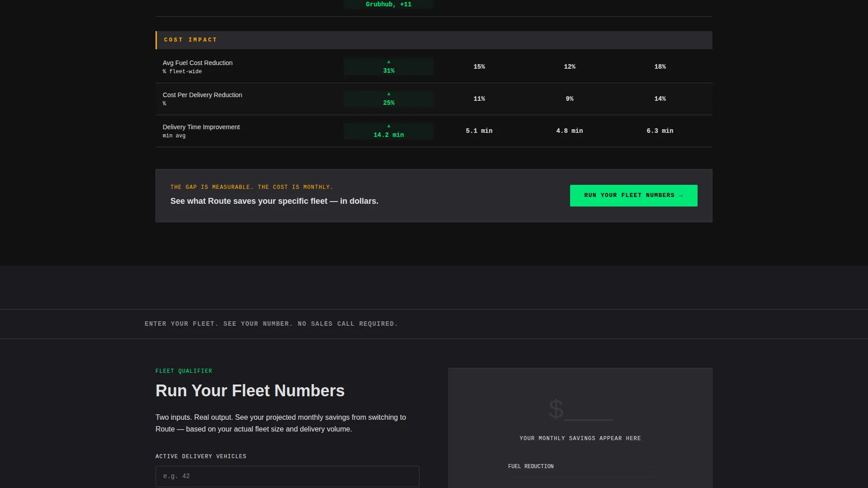The image size is (868, 488).
Task: Click the Grubhub, +11 cell
Action: coord(389,4)
